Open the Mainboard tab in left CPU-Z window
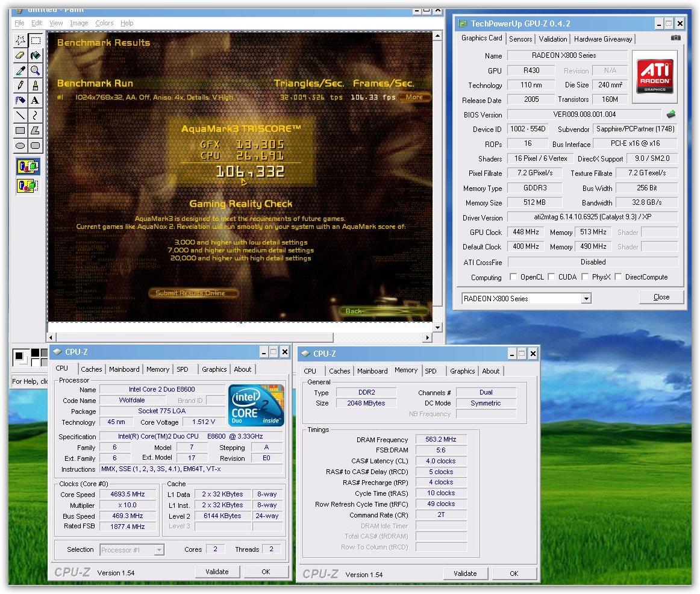Screen dimensions: 700x594 (124, 369)
